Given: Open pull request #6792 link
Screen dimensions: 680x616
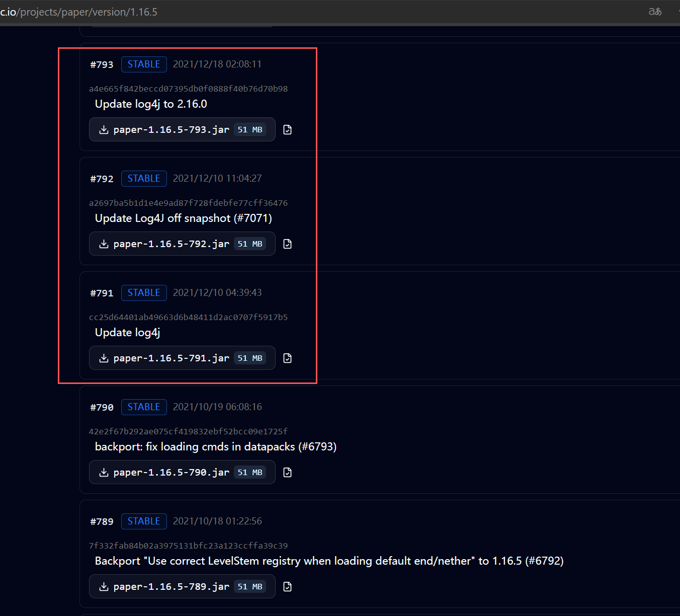Looking at the screenshot, I should click(544, 561).
